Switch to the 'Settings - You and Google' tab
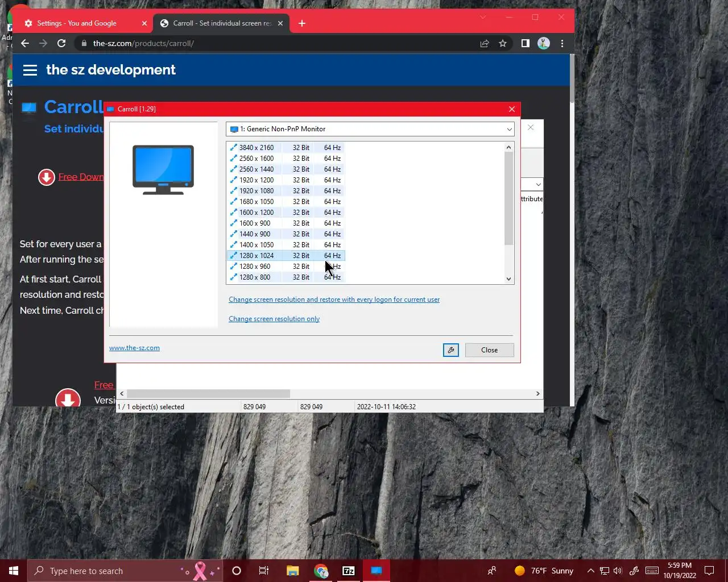Screen dimensions: 728x582 coord(84,23)
